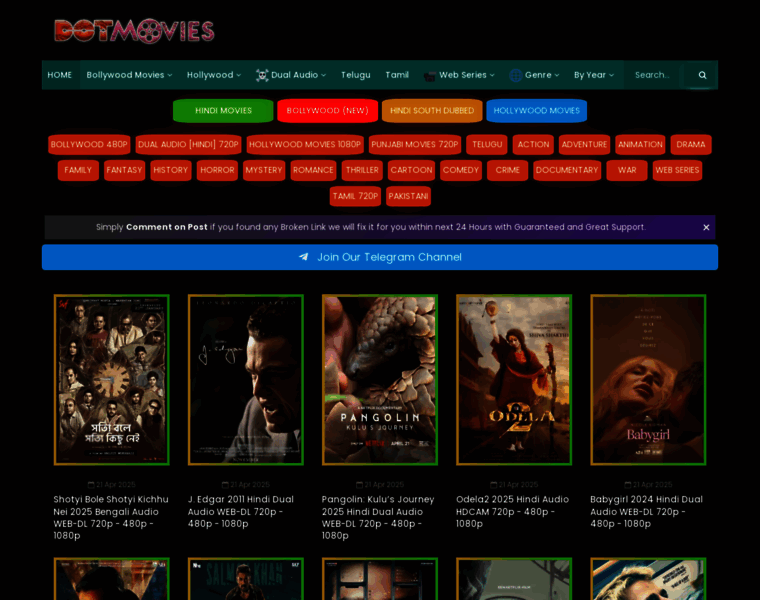Select the DUAL AUDIO [HINDI] 720P tag
Viewport: 760px width, 600px height.
pos(188,144)
